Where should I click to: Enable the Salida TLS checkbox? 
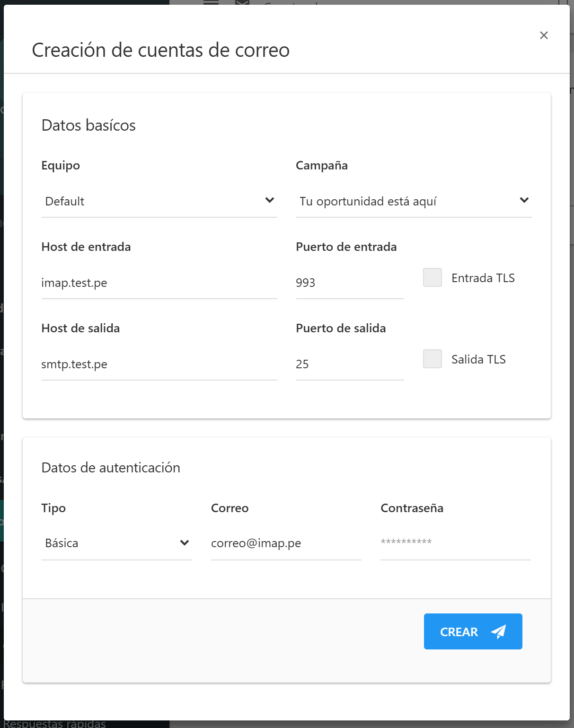432,359
